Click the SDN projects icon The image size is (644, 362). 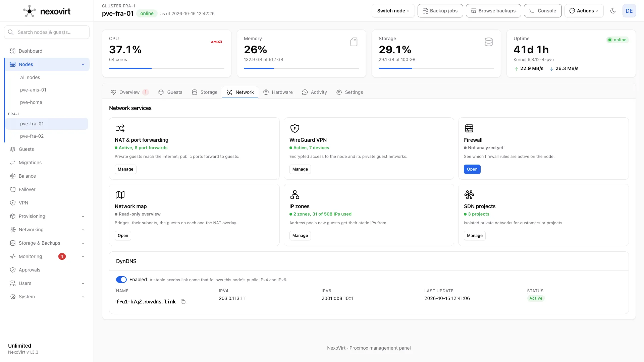pyautogui.click(x=469, y=195)
